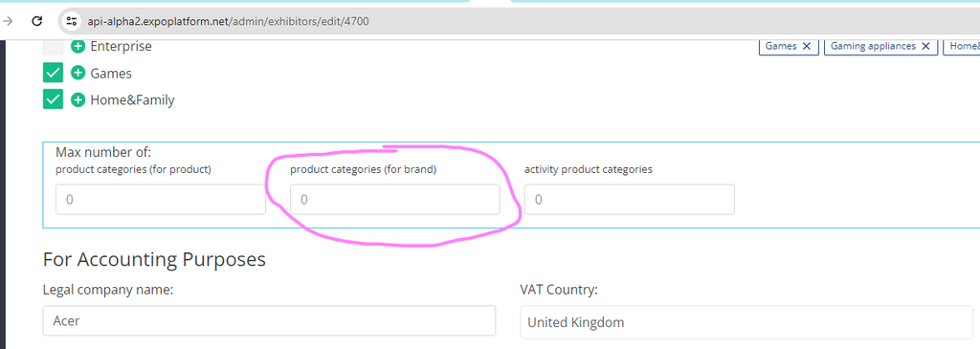Click the product categories (for brand) field
The image size is (980, 349).
[x=395, y=200]
